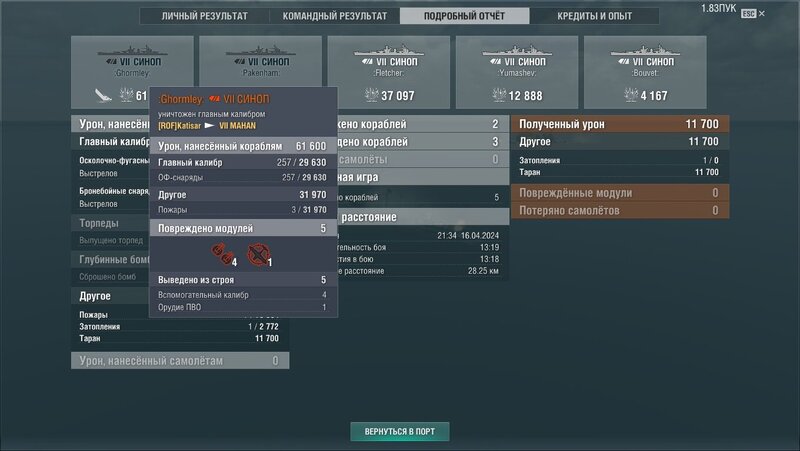800x451 pixels.
Task: Open the Кредиты и опыт tab
Action: click(594, 16)
